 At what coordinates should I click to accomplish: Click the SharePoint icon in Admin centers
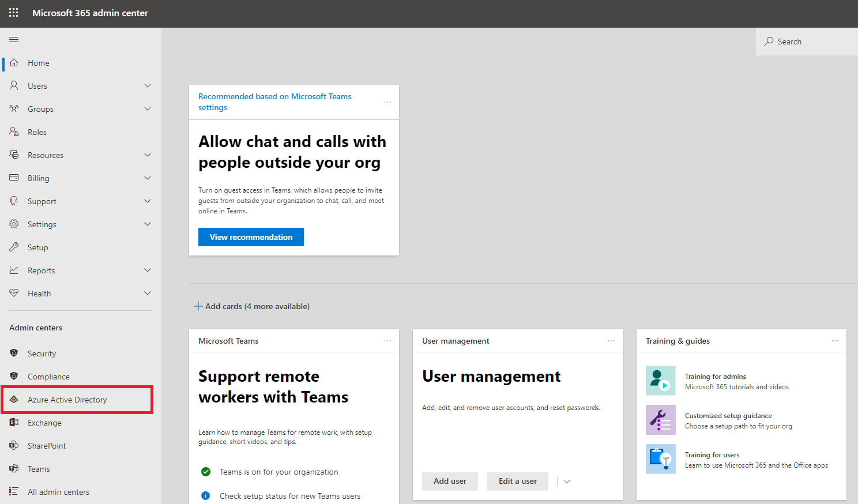[14, 445]
